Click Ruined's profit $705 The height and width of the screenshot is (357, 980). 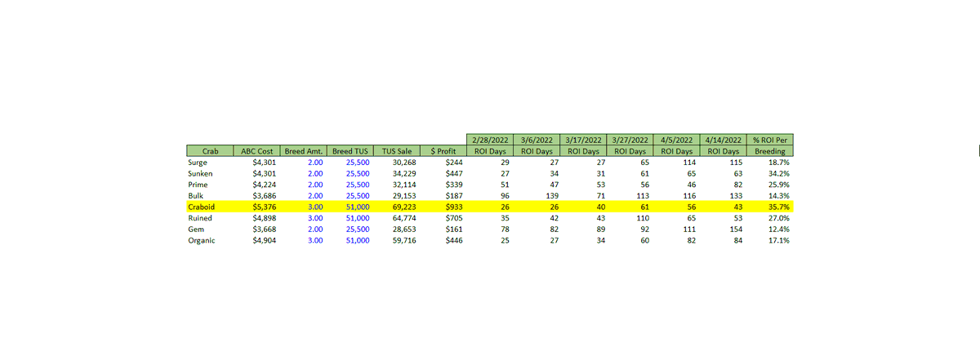(x=453, y=219)
